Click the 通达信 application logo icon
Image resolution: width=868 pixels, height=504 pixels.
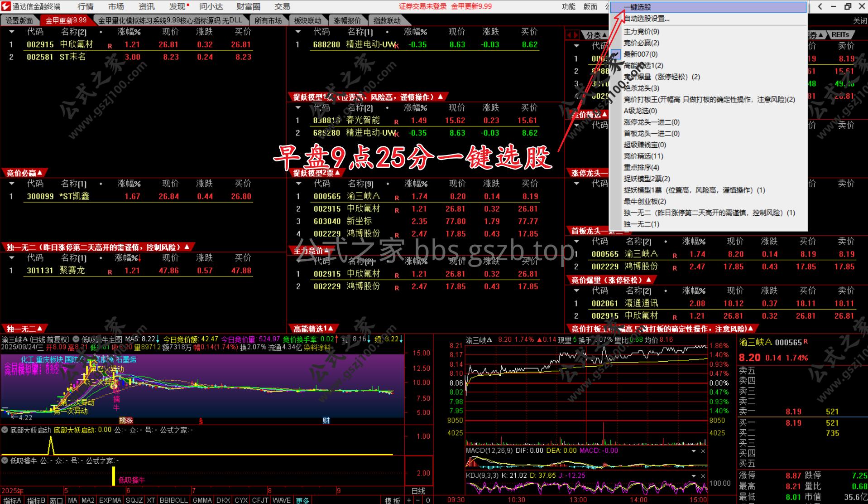5,6
